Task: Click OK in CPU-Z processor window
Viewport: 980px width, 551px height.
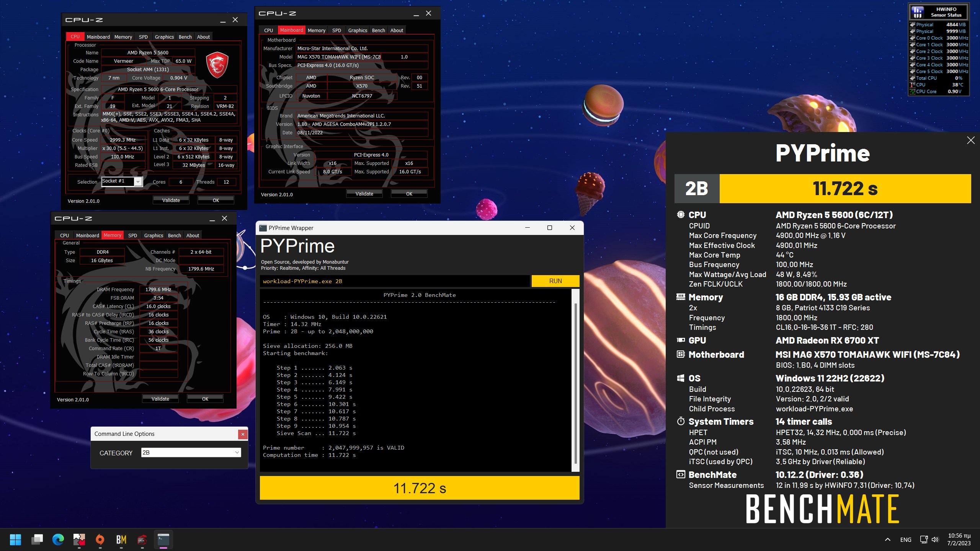Action: tap(216, 200)
